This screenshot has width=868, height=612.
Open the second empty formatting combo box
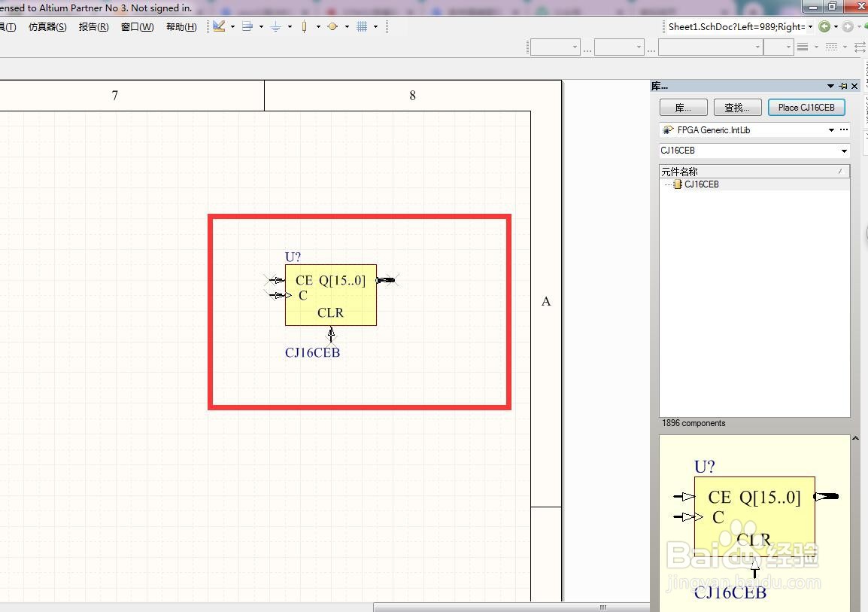click(x=619, y=47)
